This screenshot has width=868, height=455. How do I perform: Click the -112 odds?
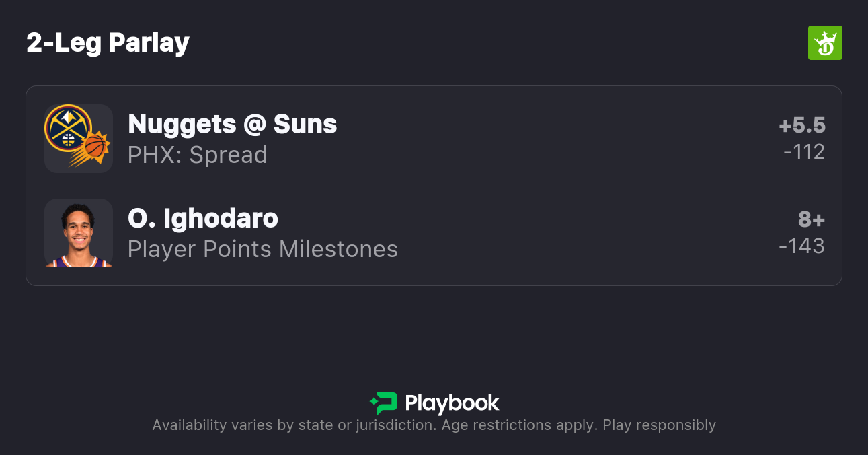803,152
